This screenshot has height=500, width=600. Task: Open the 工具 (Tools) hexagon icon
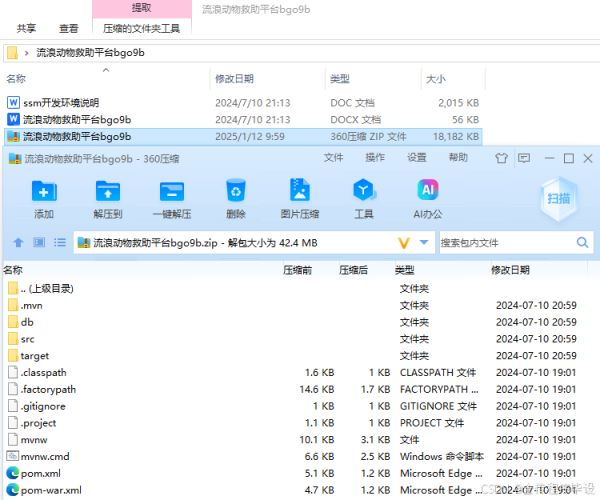(364, 190)
